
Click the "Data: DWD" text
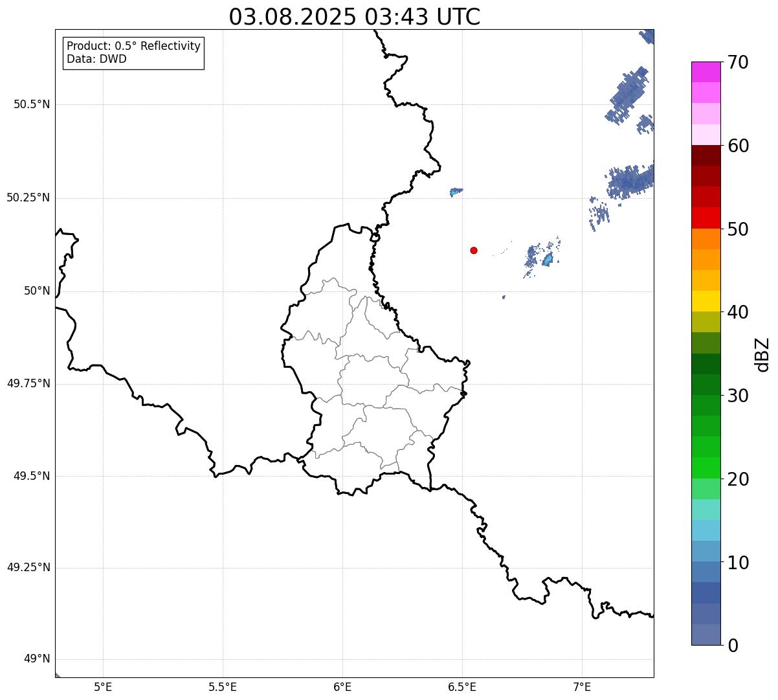pos(96,59)
